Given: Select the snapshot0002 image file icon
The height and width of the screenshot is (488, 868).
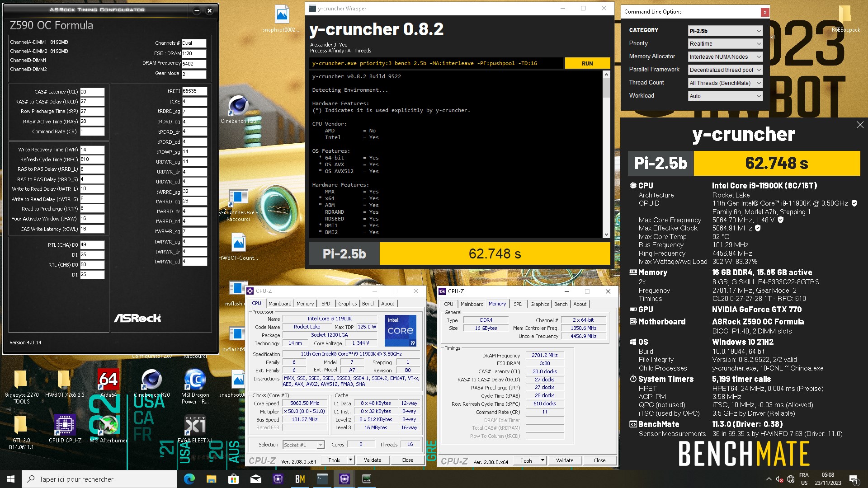Looking at the screenshot, I should (x=282, y=19).
